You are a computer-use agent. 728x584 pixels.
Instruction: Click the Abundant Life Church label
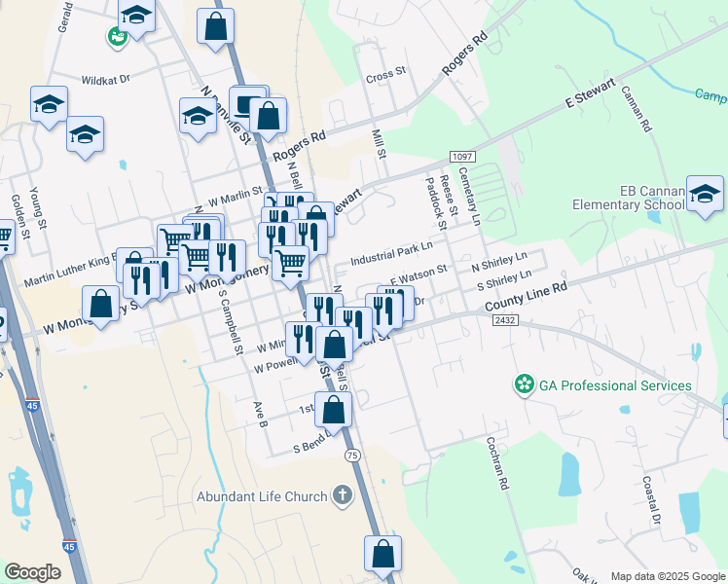click(262, 496)
